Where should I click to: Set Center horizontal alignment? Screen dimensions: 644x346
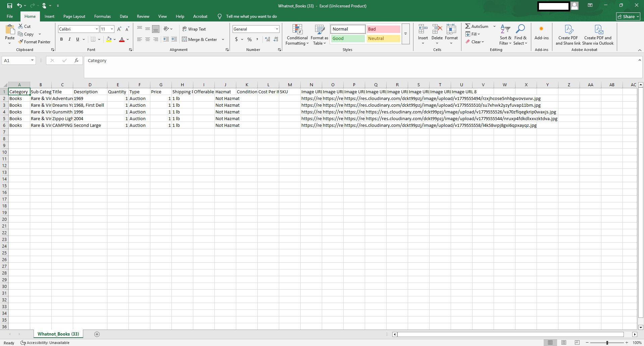(148, 39)
